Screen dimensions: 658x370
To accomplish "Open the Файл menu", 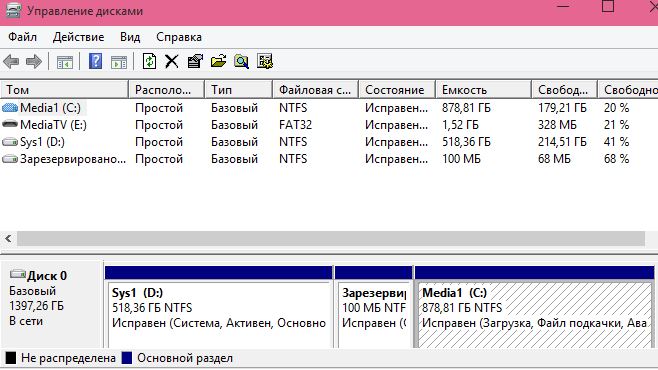I will [x=23, y=37].
